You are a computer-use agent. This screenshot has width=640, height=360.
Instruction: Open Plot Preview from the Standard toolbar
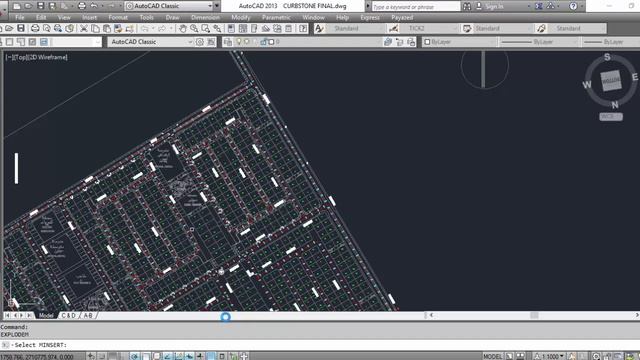point(47,28)
